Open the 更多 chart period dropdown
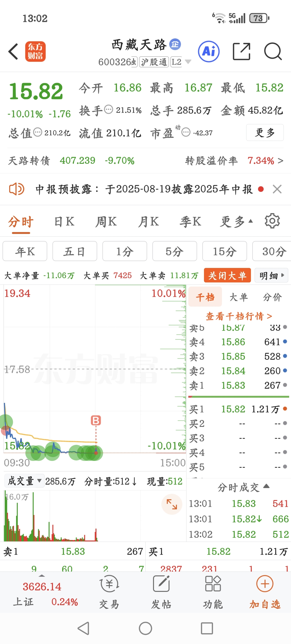 click(236, 221)
